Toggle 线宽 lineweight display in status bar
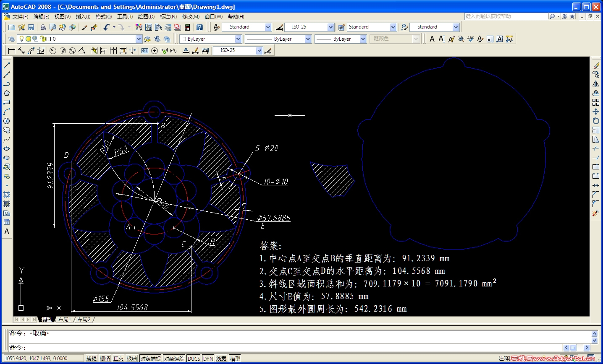The width and height of the screenshot is (603, 364). coord(221,359)
